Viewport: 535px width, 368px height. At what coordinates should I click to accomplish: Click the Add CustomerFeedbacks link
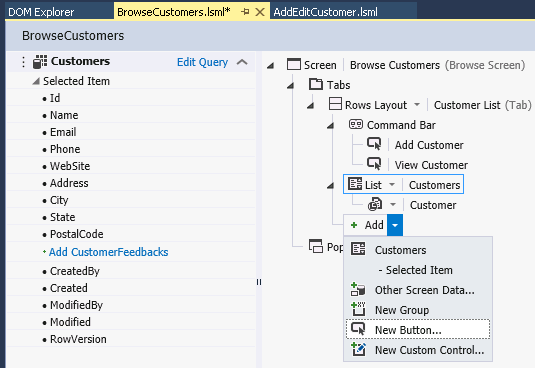tap(109, 252)
